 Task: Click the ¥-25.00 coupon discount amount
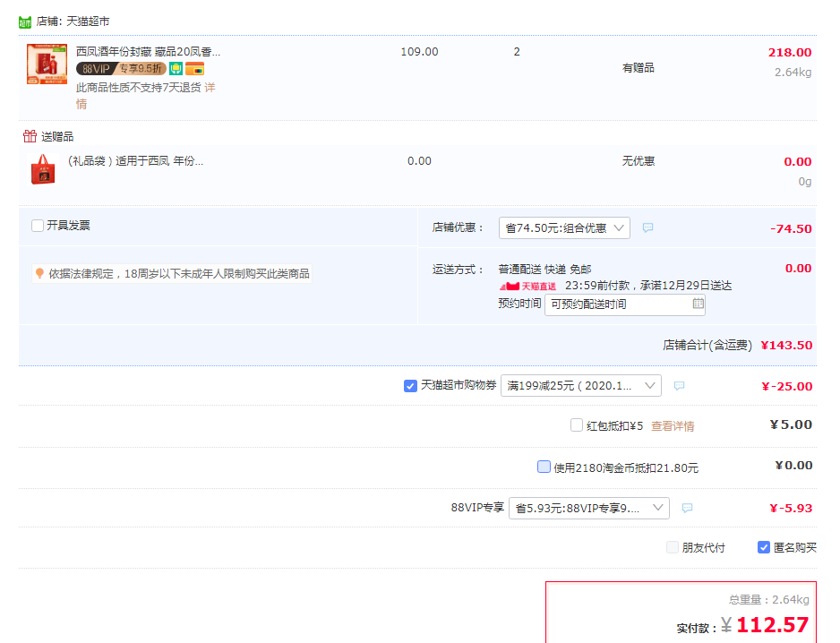pos(787,386)
